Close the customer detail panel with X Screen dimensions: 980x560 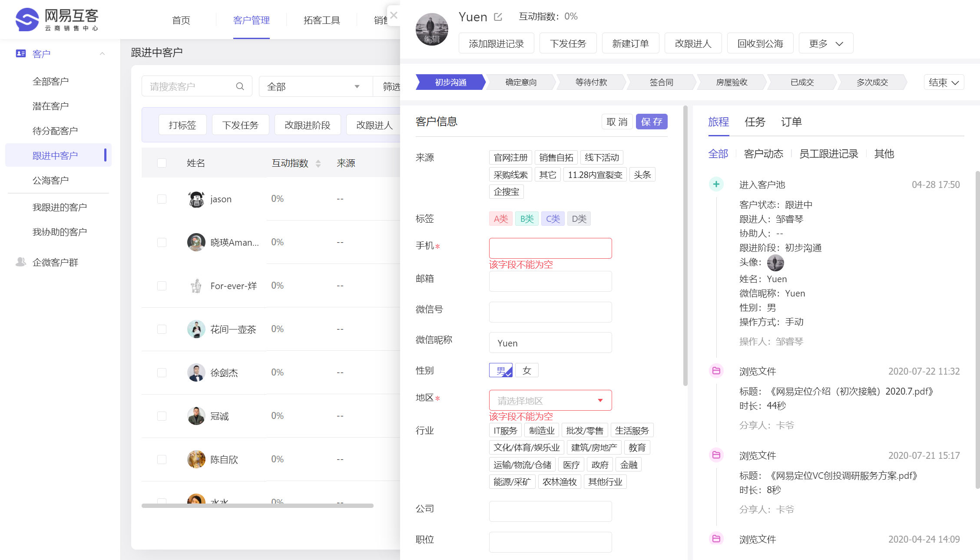[394, 15]
